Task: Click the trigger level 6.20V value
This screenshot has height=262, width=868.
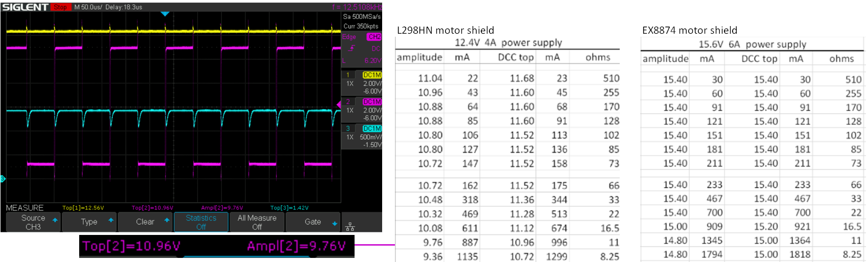Action: tap(372, 60)
